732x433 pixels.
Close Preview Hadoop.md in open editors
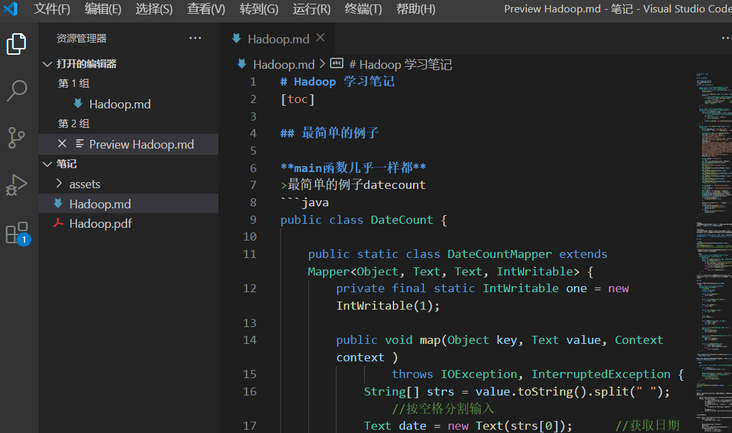[x=62, y=144]
